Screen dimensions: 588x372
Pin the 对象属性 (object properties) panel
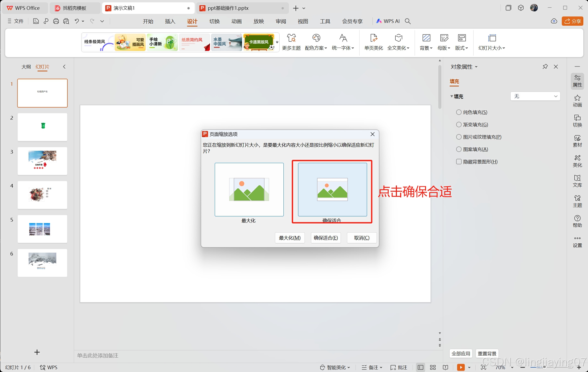coord(545,67)
